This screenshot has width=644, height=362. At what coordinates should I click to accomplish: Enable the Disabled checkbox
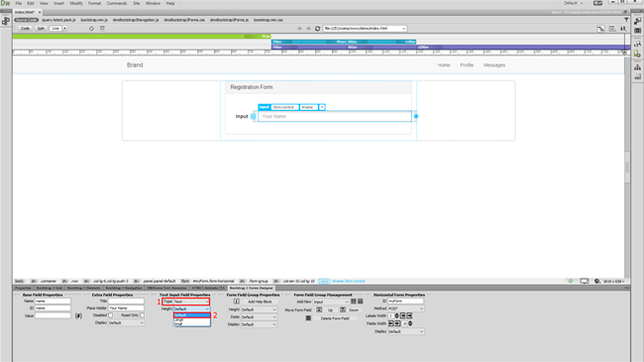pos(111,315)
